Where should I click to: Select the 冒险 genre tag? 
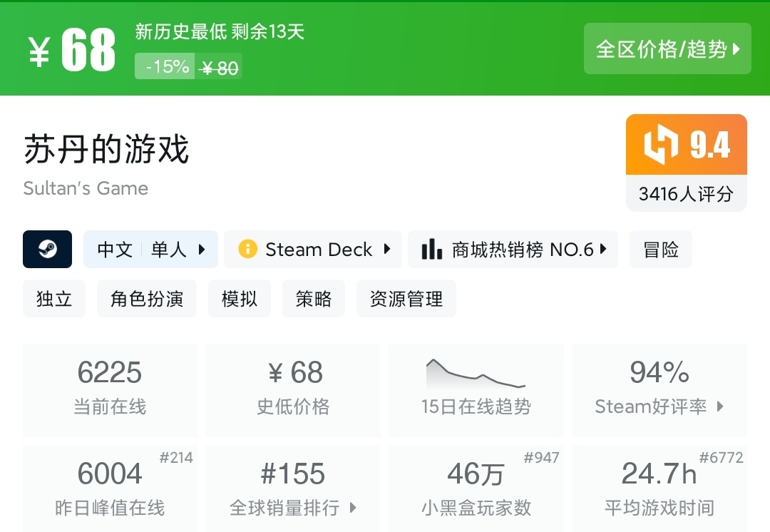(660, 250)
